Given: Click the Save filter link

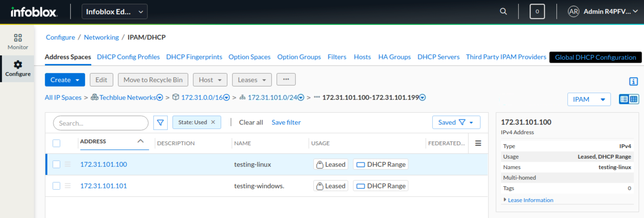Looking at the screenshot, I should (x=286, y=123).
